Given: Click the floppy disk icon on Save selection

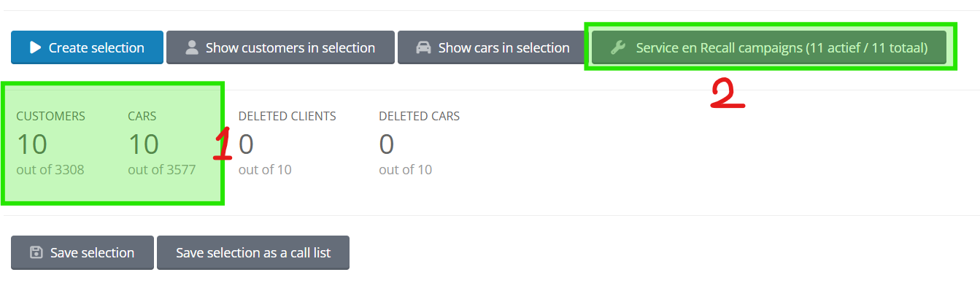Looking at the screenshot, I should [x=36, y=252].
